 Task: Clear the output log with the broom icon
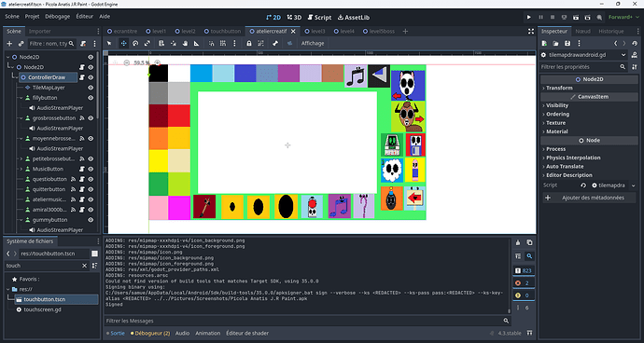[x=518, y=242]
